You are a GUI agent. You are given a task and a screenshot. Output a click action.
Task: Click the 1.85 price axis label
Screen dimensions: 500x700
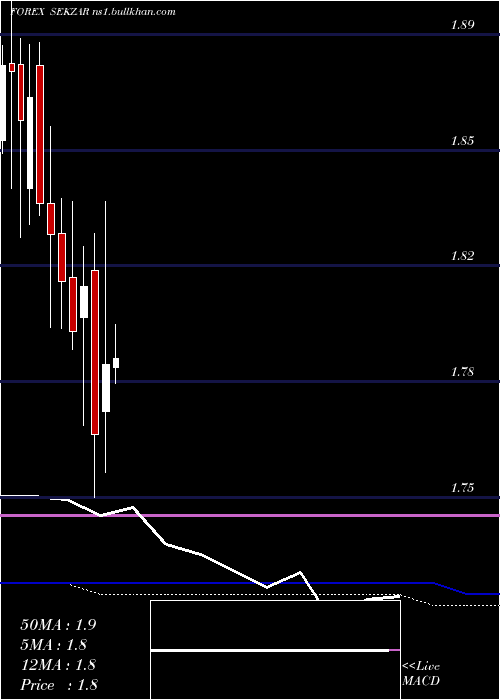pos(462,141)
